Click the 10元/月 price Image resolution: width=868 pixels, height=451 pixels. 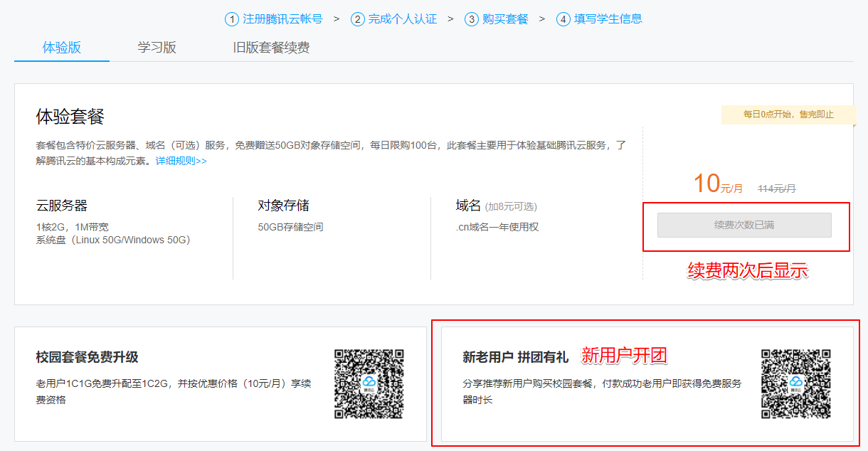(x=718, y=184)
